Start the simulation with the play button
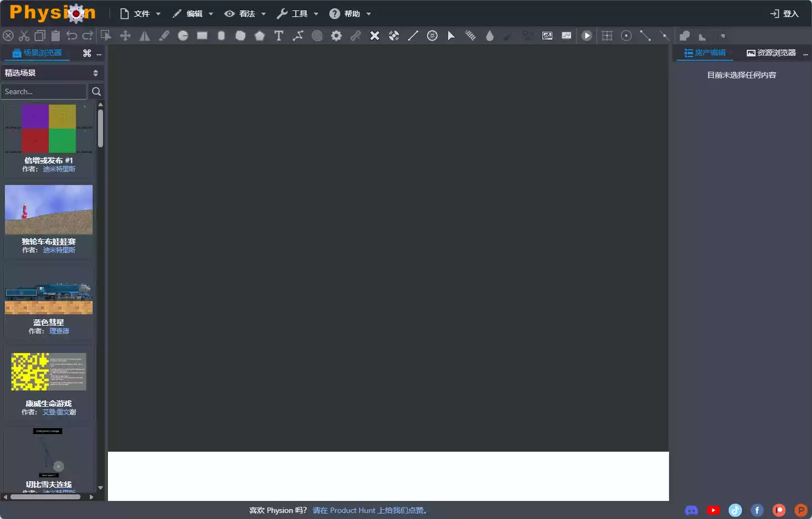 587,36
